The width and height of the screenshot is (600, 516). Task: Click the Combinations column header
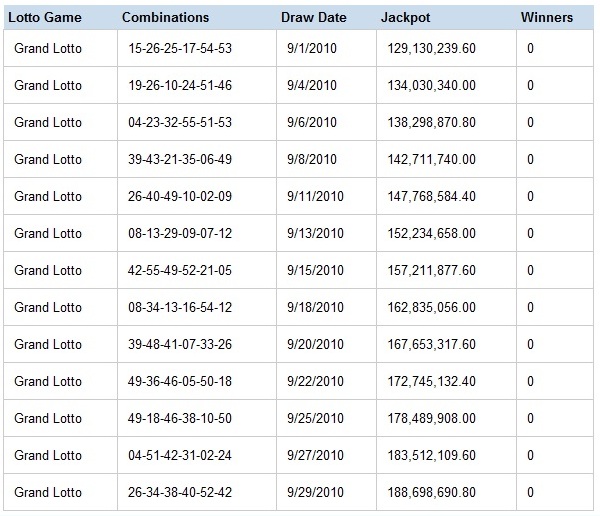pos(165,17)
